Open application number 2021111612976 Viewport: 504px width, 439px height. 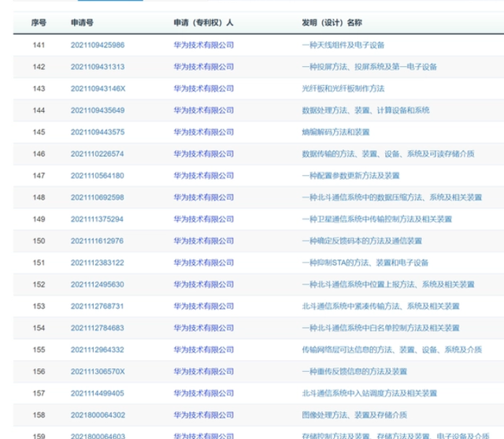click(97, 241)
